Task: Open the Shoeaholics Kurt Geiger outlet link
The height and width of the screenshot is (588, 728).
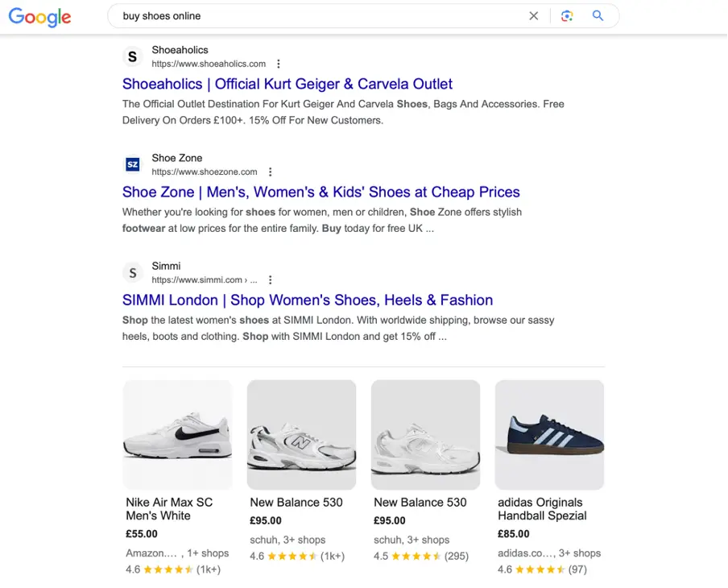Action: (x=287, y=84)
